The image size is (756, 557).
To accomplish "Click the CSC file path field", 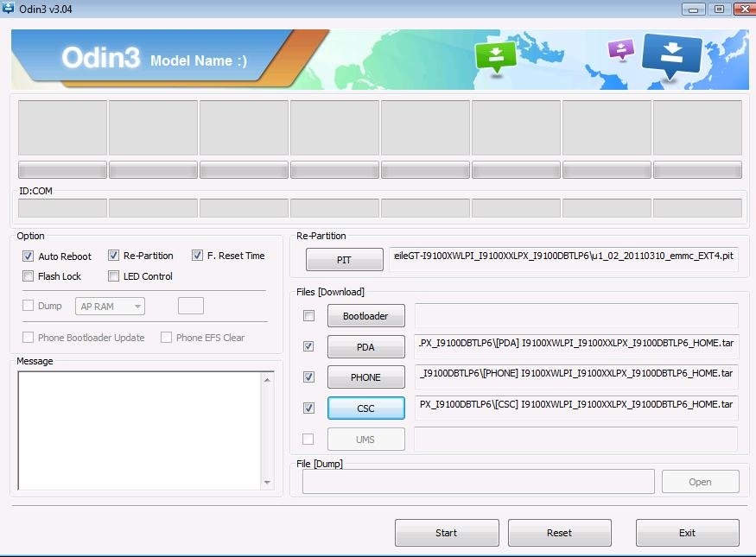I will pos(576,408).
